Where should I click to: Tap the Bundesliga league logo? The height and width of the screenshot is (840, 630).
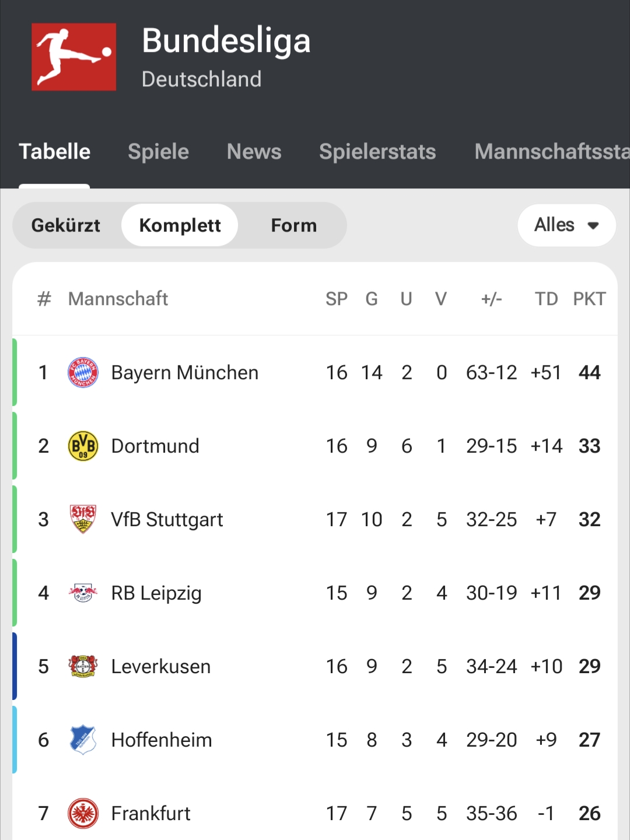(73, 57)
